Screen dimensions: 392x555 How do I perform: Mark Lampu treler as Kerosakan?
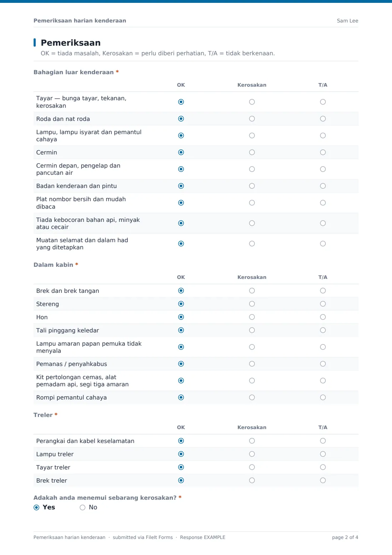coord(252,454)
